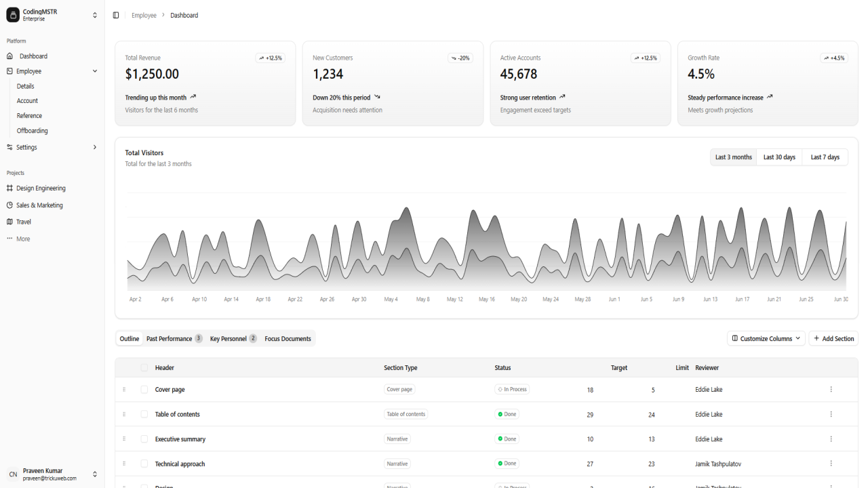Grab drag handle of Executive summary row
The height and width of the screenshot is (488, 868).
124,439
